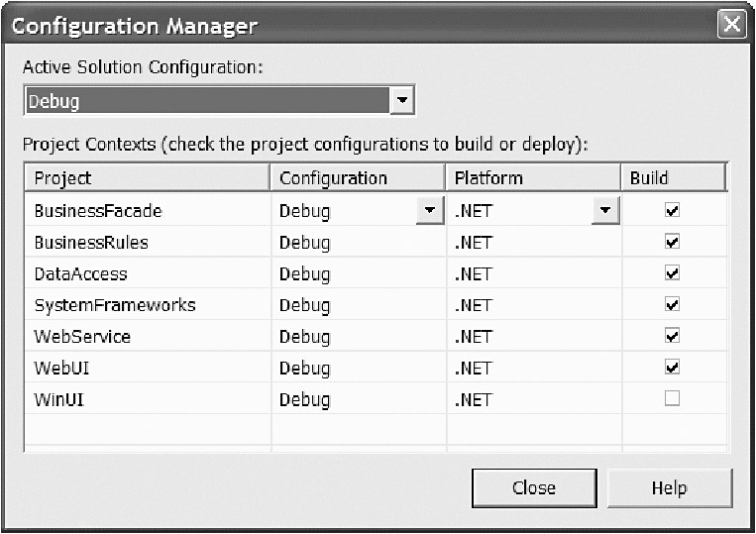
Task: Toggle Build checkbox for BusinessFacade project
Action: tap(673, 211)
